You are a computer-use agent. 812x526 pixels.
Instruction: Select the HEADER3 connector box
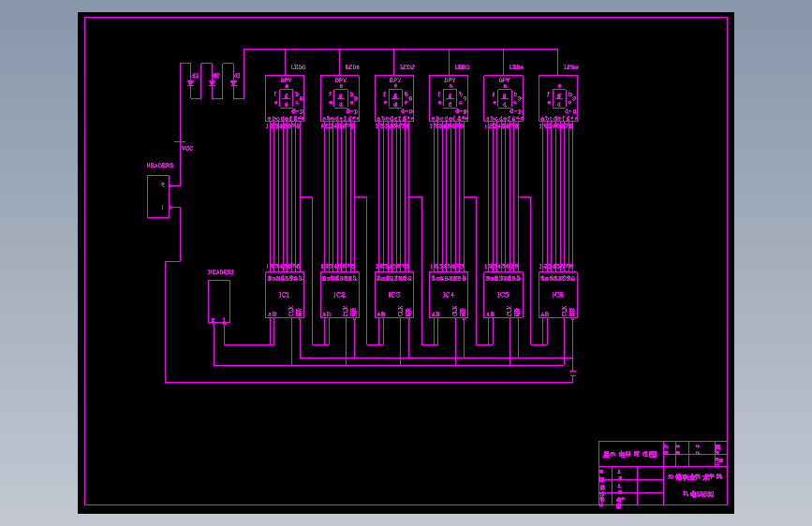coord(219,301)
